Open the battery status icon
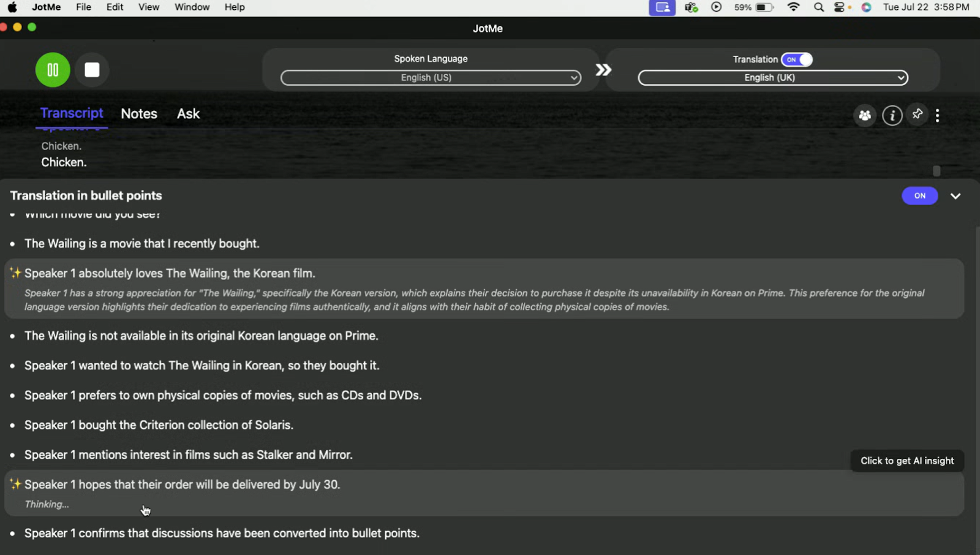980x555 pixels. (x=764, y=7)
